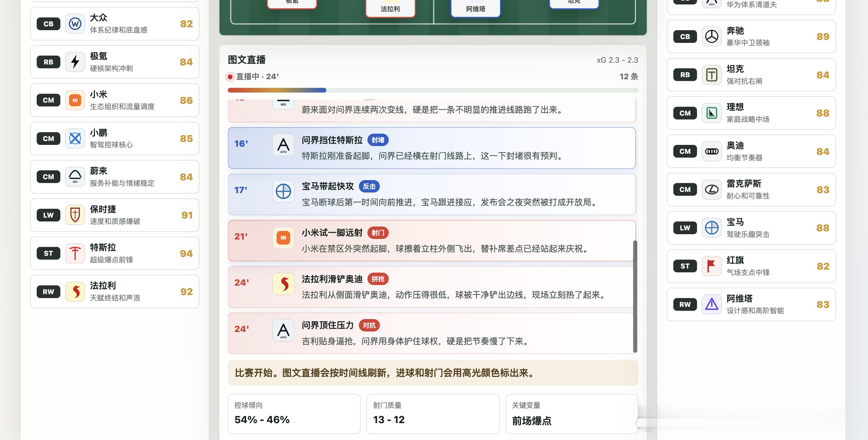Viewport: 868px width, 440px height.
Task: Click Xiaomi icon in 21' feed entry
Action: point(283,237)
